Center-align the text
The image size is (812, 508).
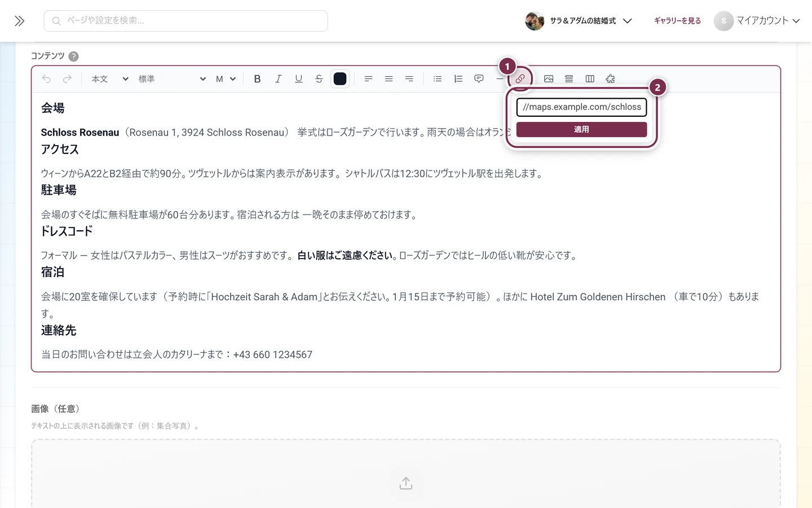click(x=389, y=79)
